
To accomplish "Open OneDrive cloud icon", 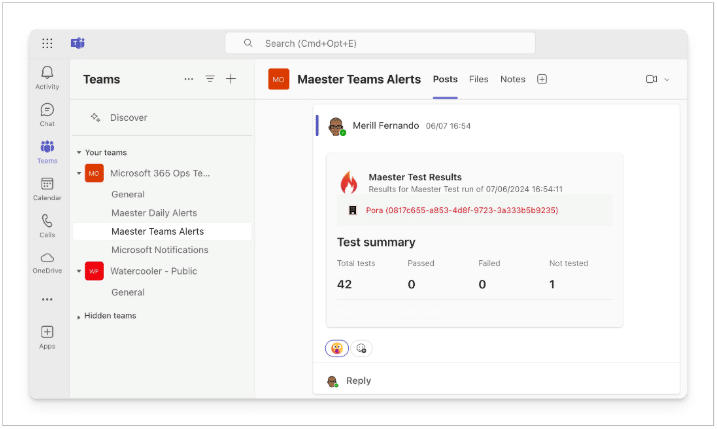I will point(47,258).
